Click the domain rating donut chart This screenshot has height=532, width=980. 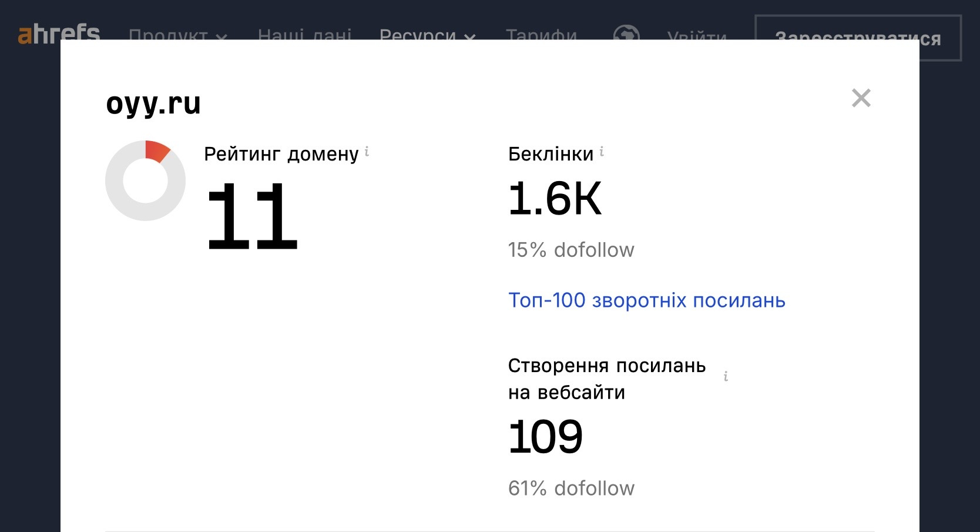pyautogui.click(x=145, y=180)
